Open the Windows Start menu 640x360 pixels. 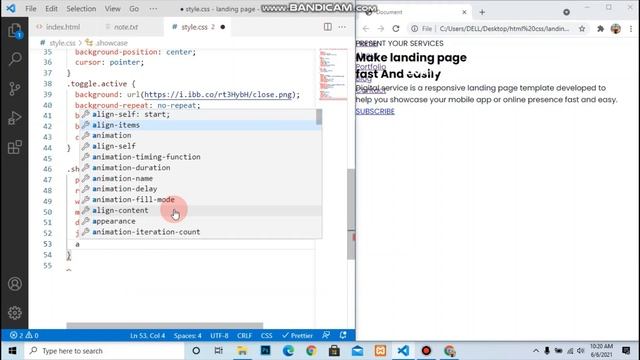click(x=12, y=351)
